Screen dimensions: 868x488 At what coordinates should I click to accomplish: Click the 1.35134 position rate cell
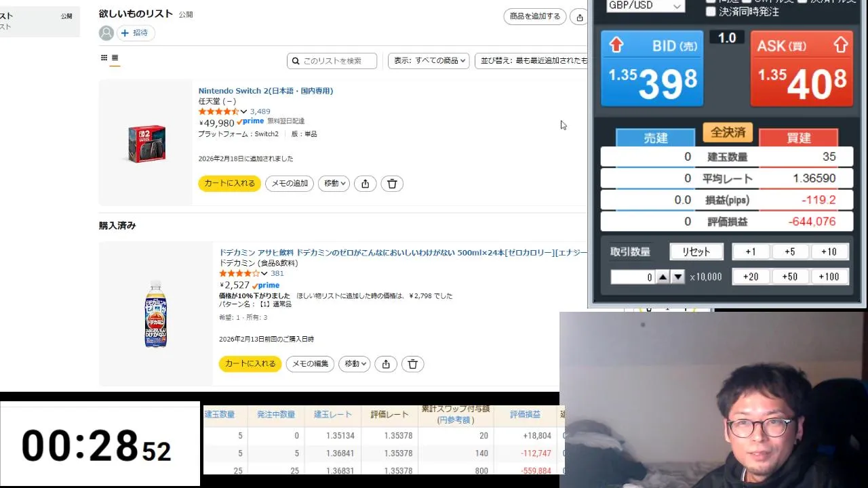click(x=340, y=436)
